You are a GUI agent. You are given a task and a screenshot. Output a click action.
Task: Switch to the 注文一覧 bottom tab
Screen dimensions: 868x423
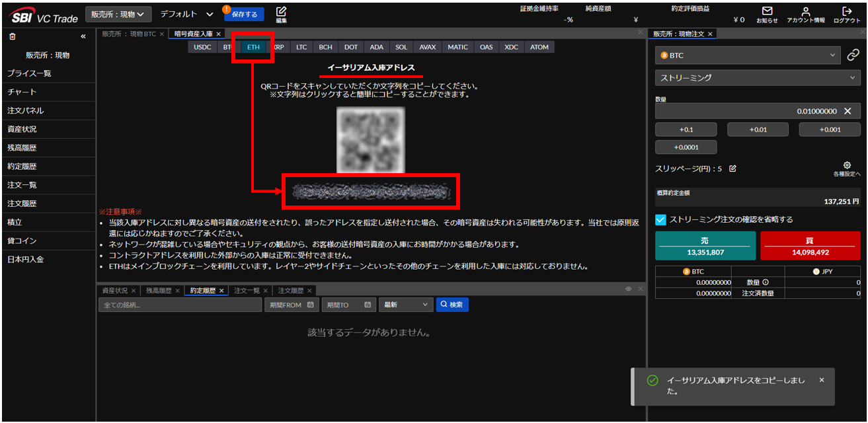pyautogui.click(x=247, y=291)
